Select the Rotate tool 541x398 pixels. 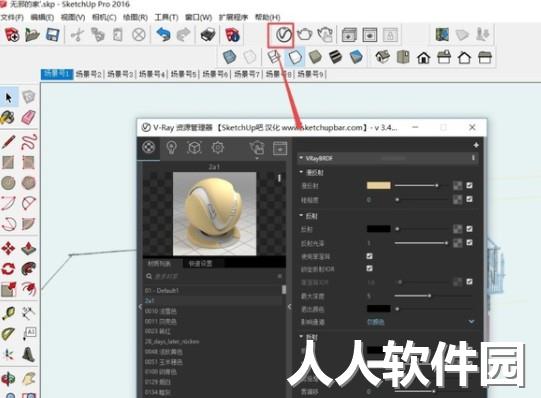tap(8, 269)
